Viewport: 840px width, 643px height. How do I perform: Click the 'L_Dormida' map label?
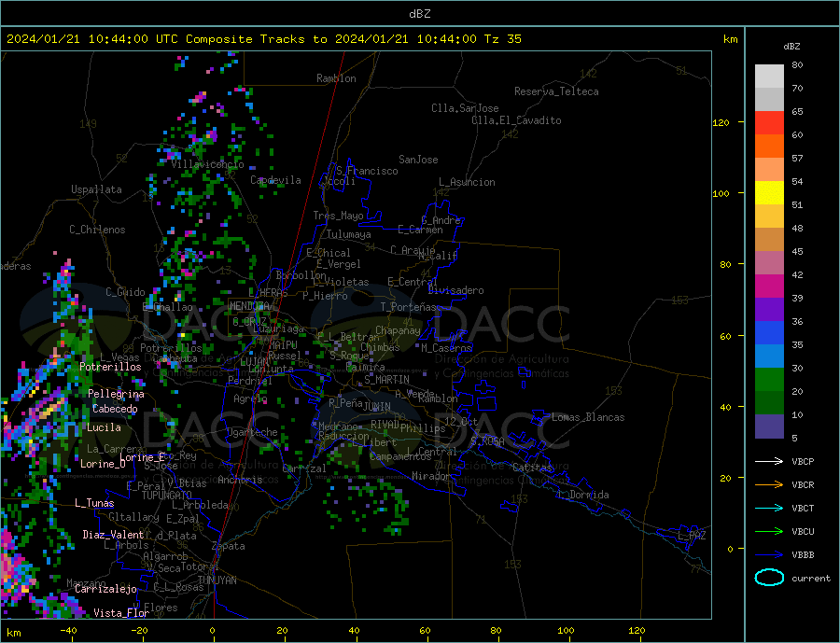[584, 495]
